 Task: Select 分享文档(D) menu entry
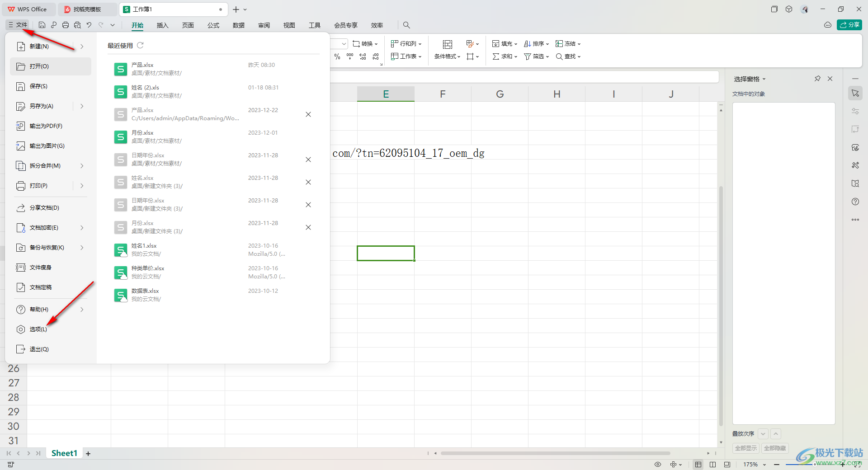coord(50,208)
